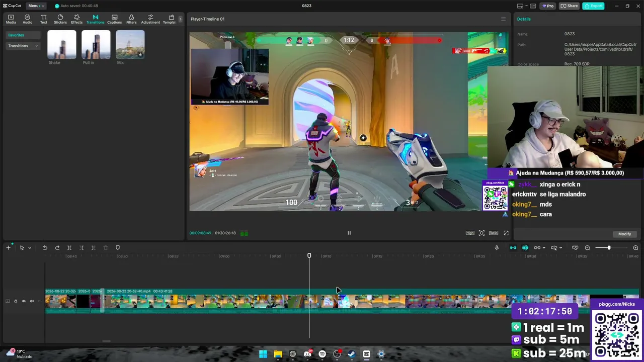Select the Transitions tab

tap(95, 19)
